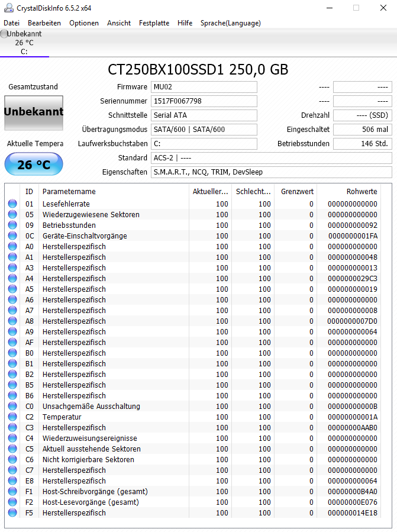The width and height of the screenshot is (397, 532).
Task: Click status icon for attribute B0
Action: (12, 353)
